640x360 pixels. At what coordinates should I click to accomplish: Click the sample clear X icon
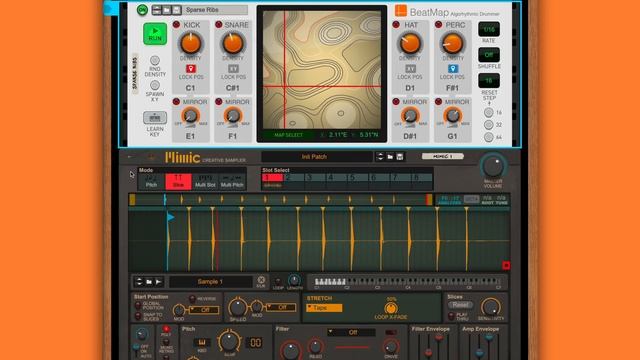pos(261,280)
